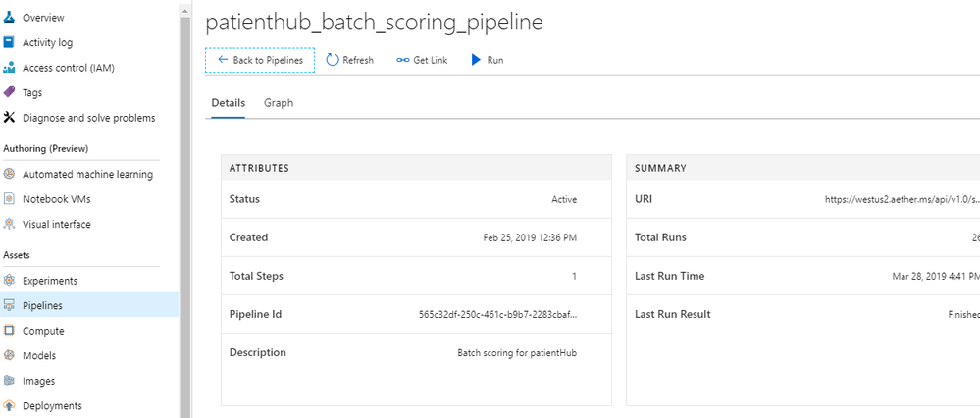This screenshot has width=980, height=418.
Task: Click the Visual interface icon
Action: [10, 224]
